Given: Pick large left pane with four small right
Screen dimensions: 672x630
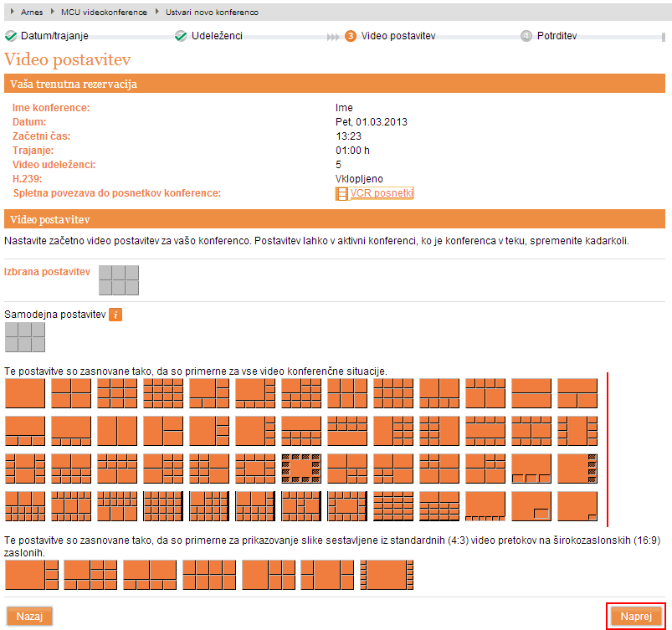Looking at the screenshot, I should 255,431.
